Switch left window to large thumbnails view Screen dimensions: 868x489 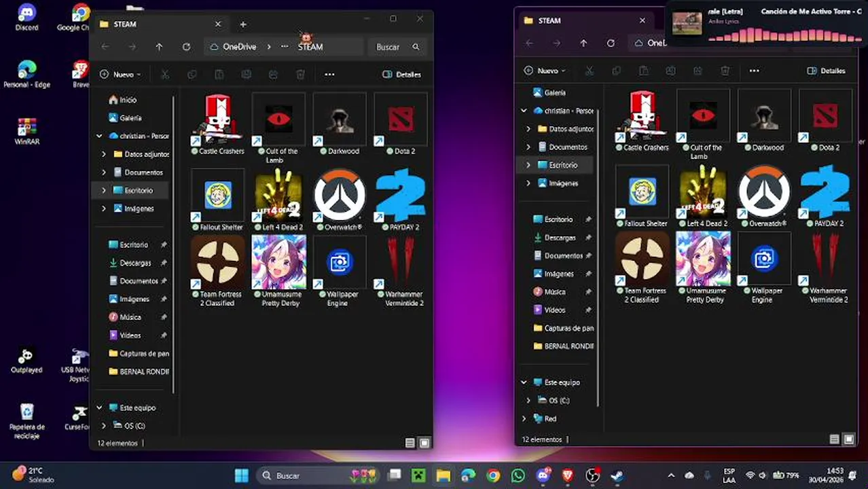[x=424, y=443]
